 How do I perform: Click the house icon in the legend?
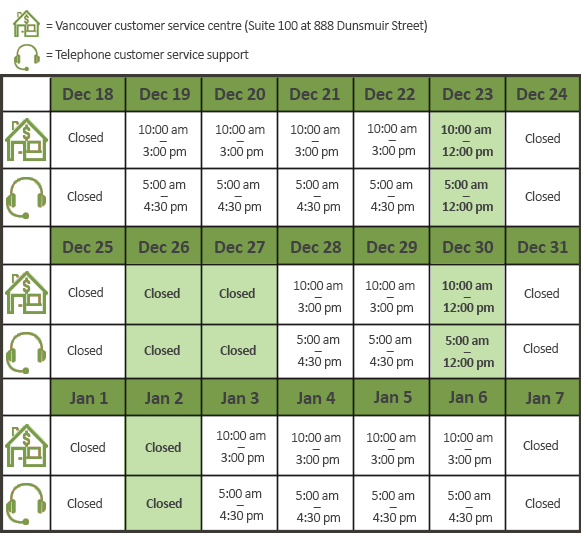click(26, 24)
